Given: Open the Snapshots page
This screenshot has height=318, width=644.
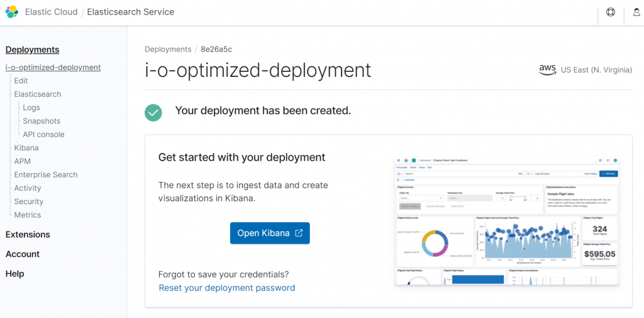Looking at the screenshot, I should [x=42, y=121].
